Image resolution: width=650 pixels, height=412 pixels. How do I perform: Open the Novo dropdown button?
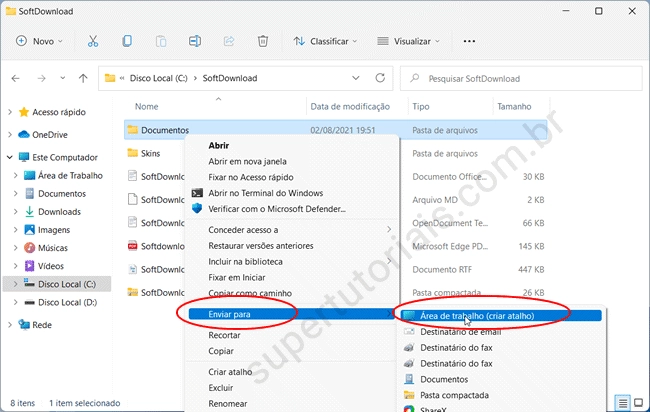(x=40, y=41)
